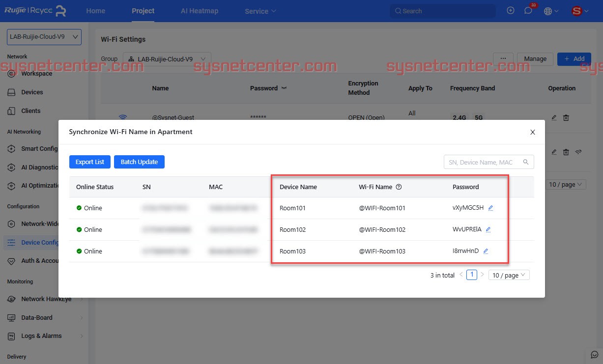
Task: Edit the password for Room101
Action: pyautogui.click(x=490, y=208)
